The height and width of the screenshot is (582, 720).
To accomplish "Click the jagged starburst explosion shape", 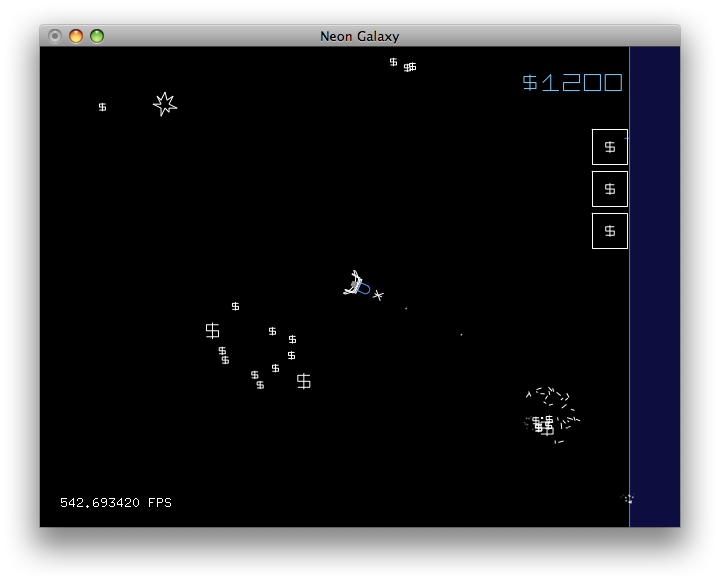I will pyautogui.click(x=164, y=104).
